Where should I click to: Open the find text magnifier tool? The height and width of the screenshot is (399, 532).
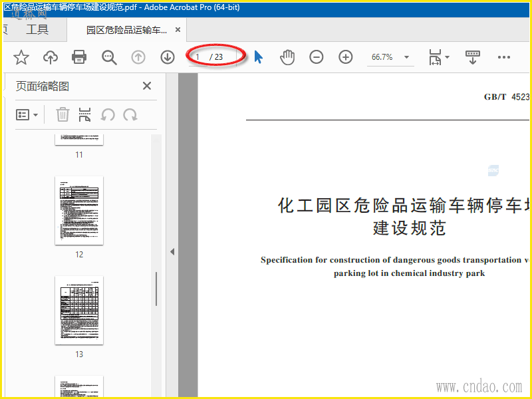109,57
